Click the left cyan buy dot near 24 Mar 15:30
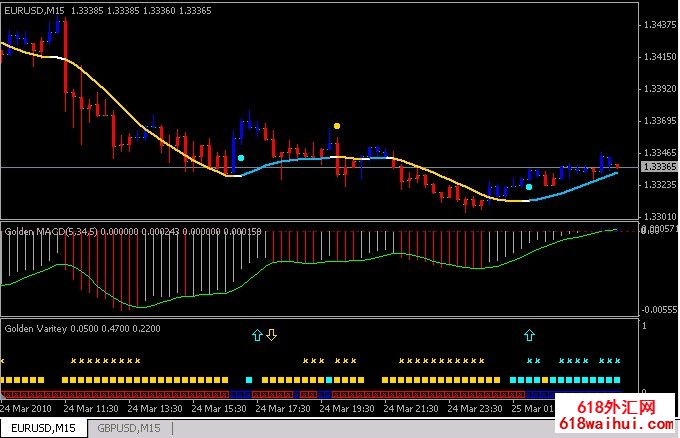Viewport: 680px width, 438px height. (x=241, y=157)
